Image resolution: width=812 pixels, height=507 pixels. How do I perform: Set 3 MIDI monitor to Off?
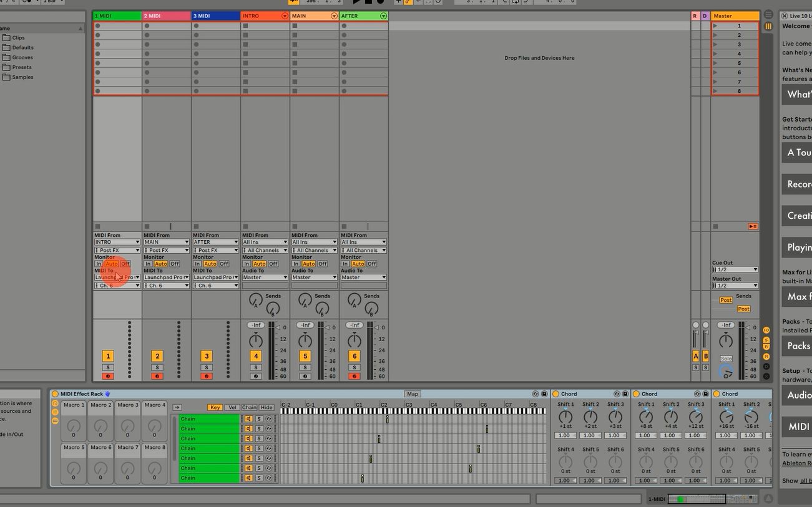pyautogui.click(x=224, y=264)
